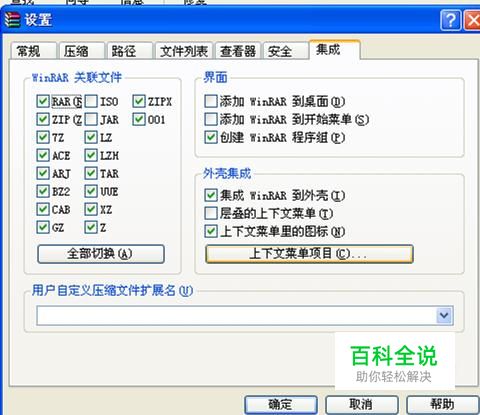Toggle the BZ2 association checkbox

43,191
